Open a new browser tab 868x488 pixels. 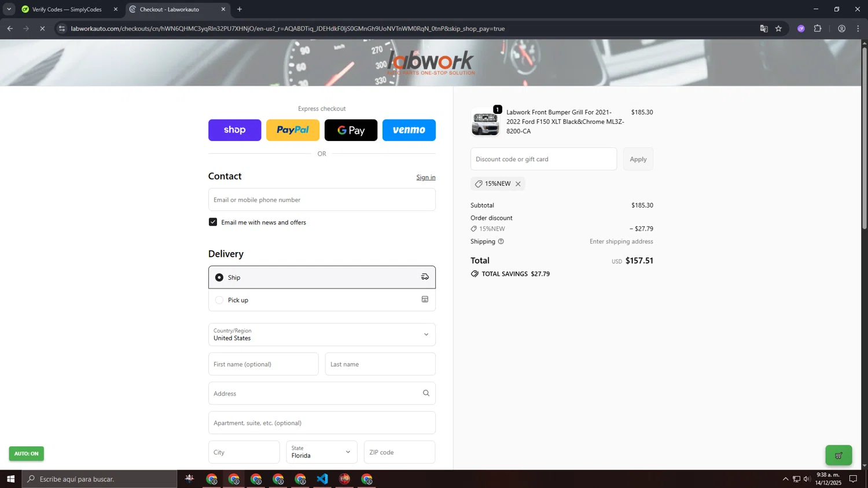pos(240,9)
